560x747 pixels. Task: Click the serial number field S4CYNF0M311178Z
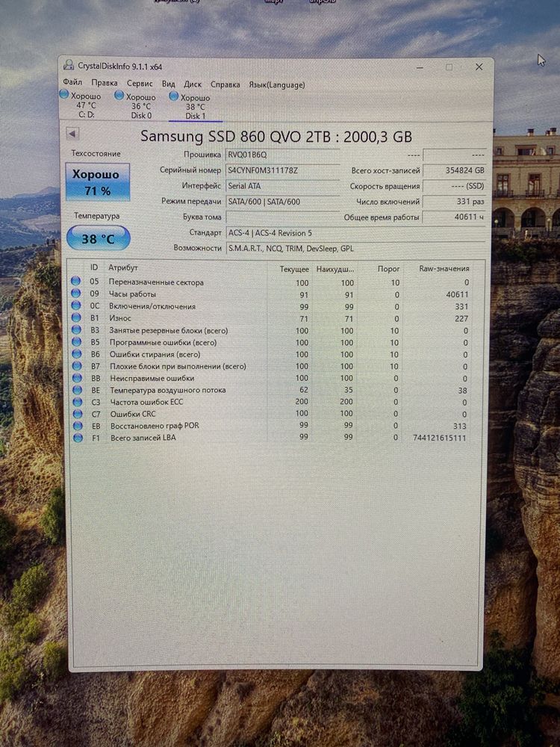pyautogui.click(x=283, y=170)
